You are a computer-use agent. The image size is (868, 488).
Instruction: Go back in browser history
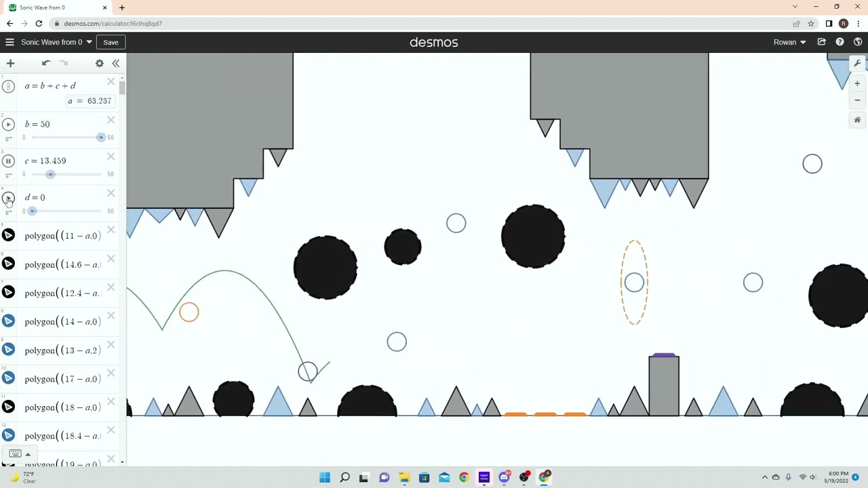coord(9,24)
